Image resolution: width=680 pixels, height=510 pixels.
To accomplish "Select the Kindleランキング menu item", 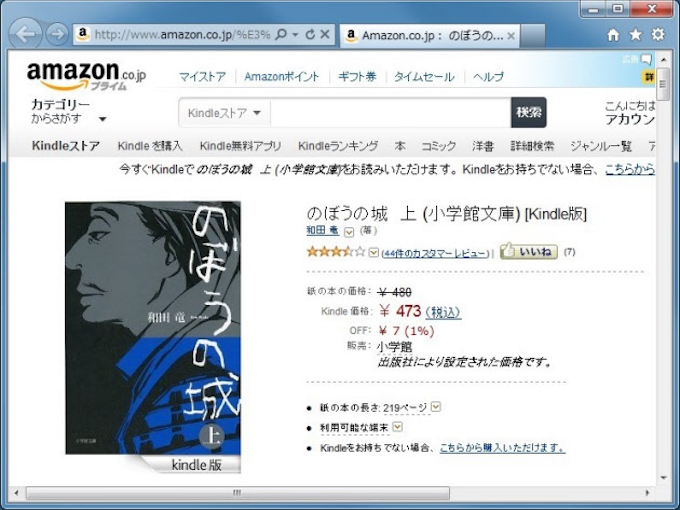I will coord(338,146).
